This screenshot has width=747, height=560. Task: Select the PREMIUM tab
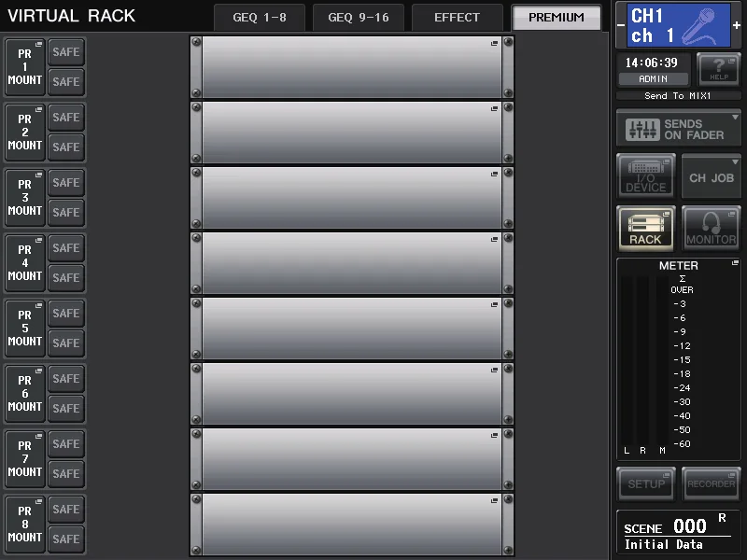(x=557, y=18)
